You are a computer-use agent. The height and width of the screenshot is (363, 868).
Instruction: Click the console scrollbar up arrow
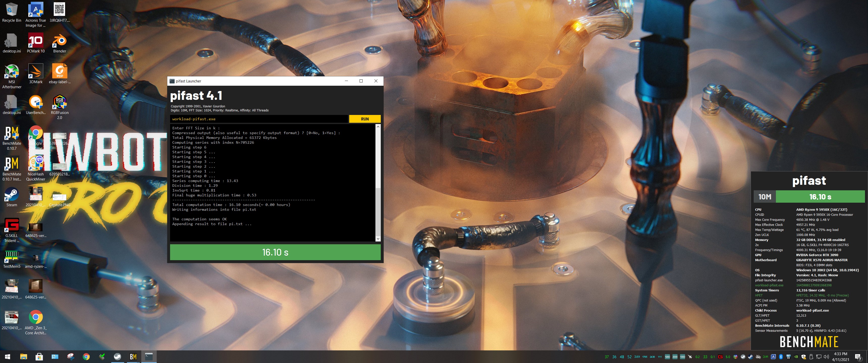[378, 127]
